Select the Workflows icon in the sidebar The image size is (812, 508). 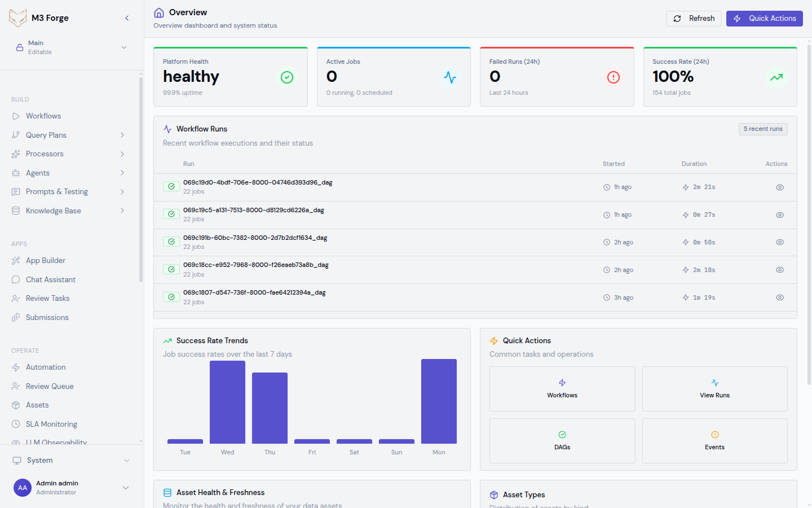(x=16, y=116)
